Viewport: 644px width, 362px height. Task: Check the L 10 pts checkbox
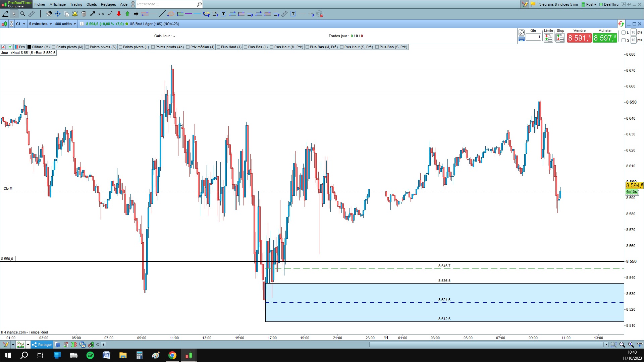coord(624,33)
